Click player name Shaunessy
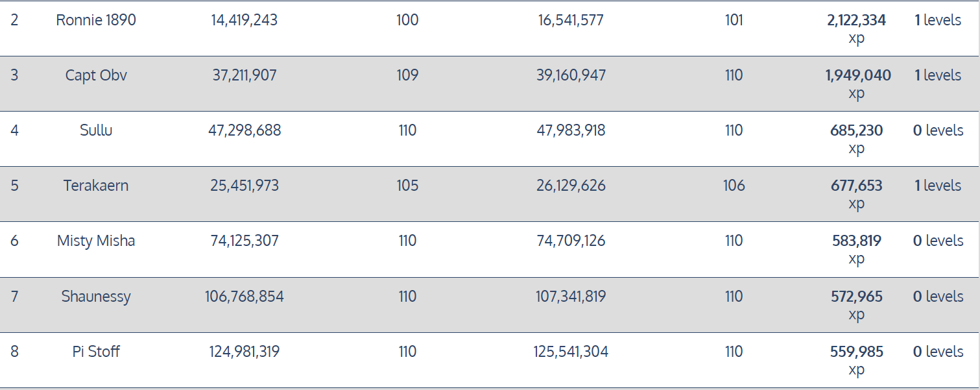This screenshot has height=390, width=980. [x=96, y=297]
